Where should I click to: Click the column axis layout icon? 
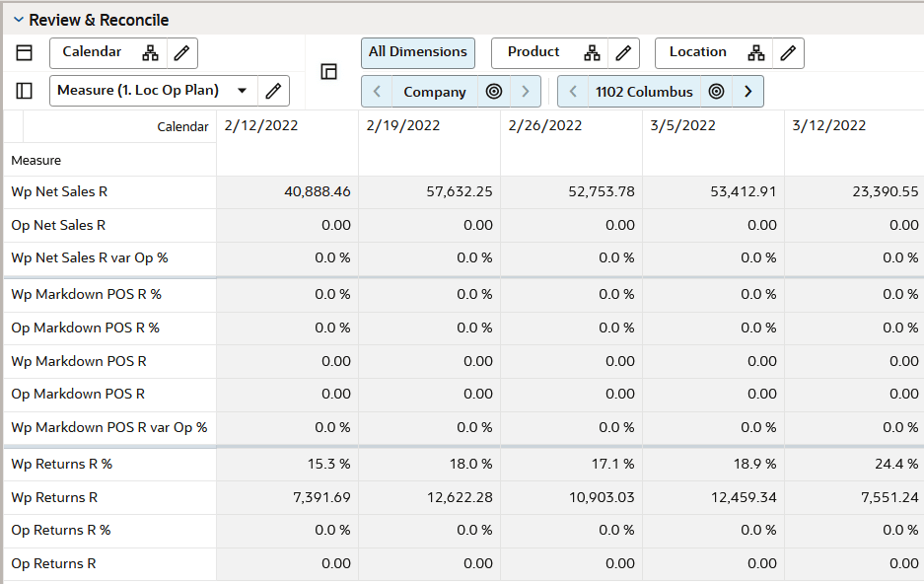[x=25, y=53]
